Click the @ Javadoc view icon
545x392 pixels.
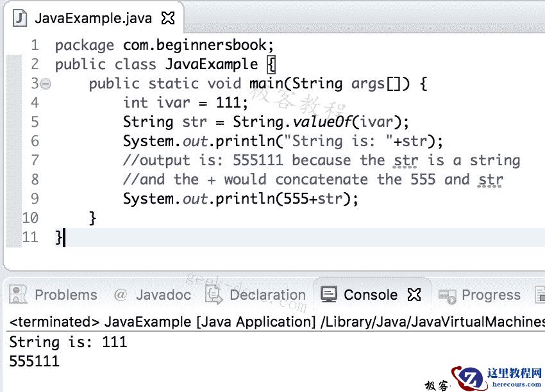click(x=121, y=295)
